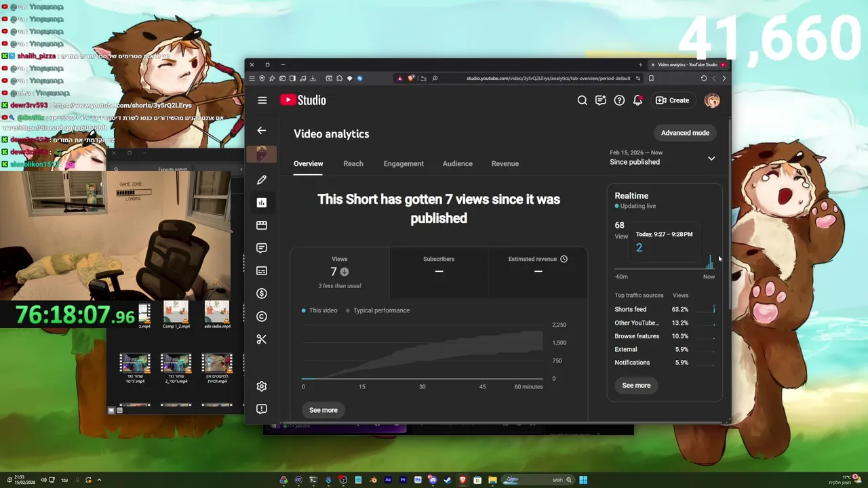Image resolution: width=868 pixels, height=488 pixels.
Task: Open the YouTube Studio hamburger menu
Action: (262, 100)
